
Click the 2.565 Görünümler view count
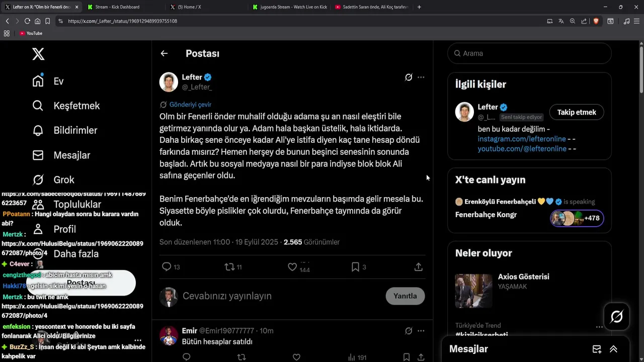(x=311, y=242)
